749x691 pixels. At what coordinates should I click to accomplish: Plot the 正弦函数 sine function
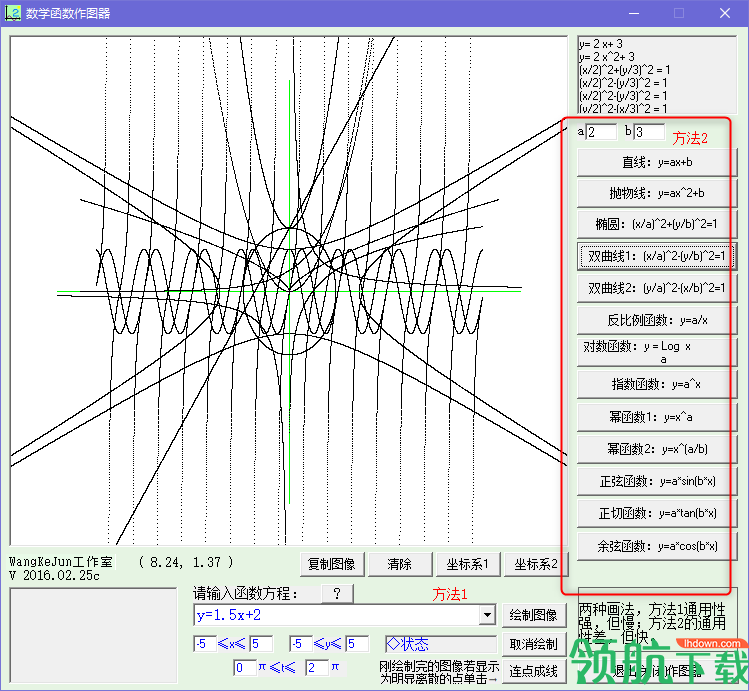[x=657, y=481]
